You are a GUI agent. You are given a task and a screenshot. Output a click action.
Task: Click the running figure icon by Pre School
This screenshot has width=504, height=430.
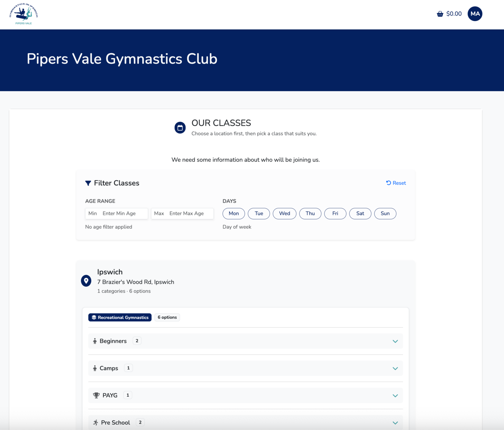[x=96, y=423]
